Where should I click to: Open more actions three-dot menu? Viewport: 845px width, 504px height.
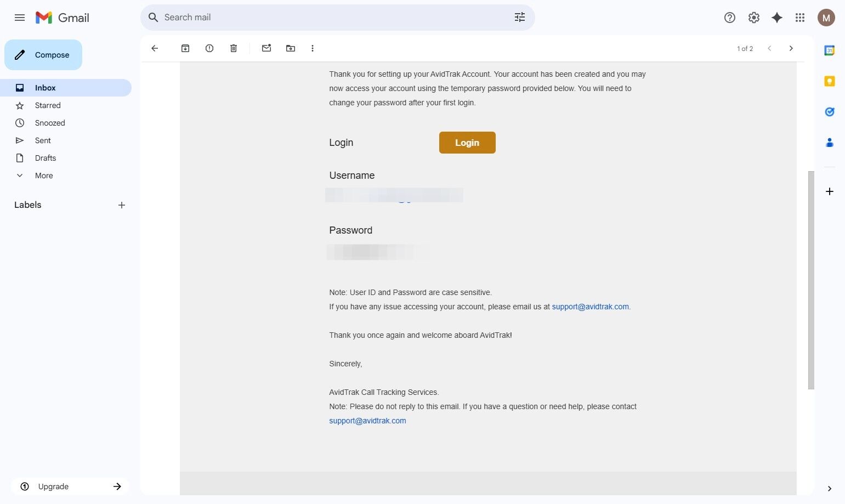click(x=313, y=48)
